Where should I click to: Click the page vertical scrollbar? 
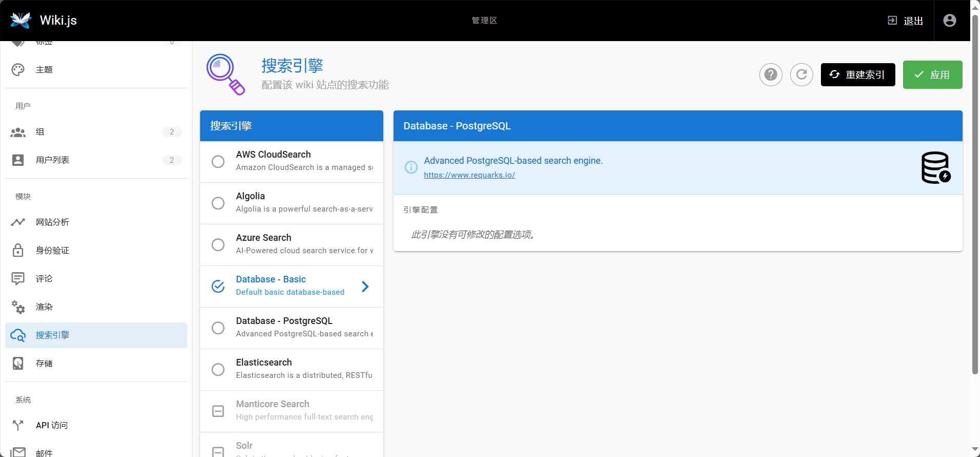pos(975,195)
